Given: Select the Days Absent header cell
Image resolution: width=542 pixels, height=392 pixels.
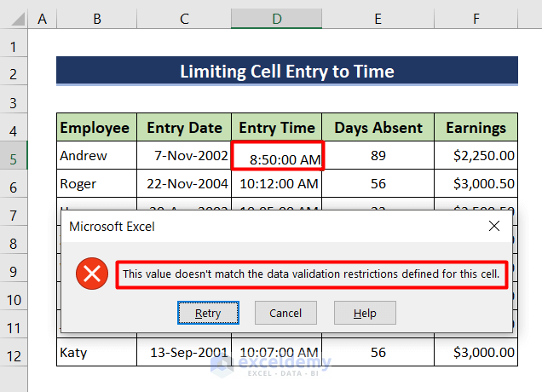Looking at the screenshot, I should pos(378,128).
